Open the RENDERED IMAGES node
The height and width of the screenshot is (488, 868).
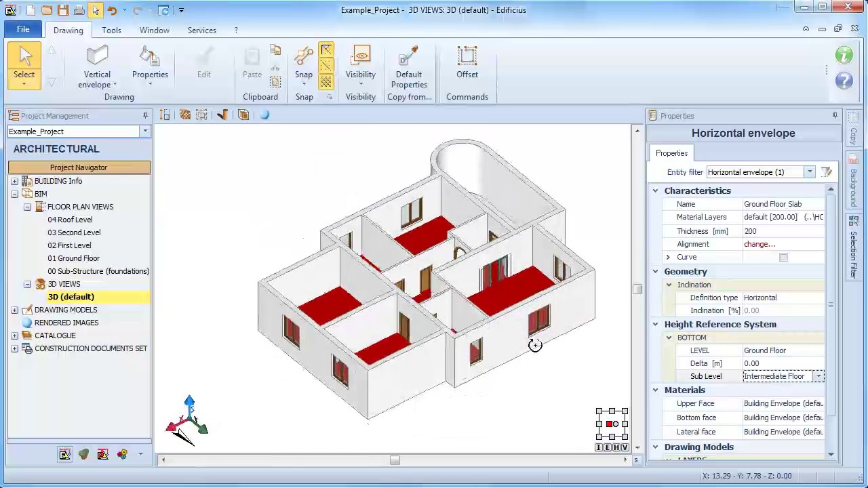(66, 323)
